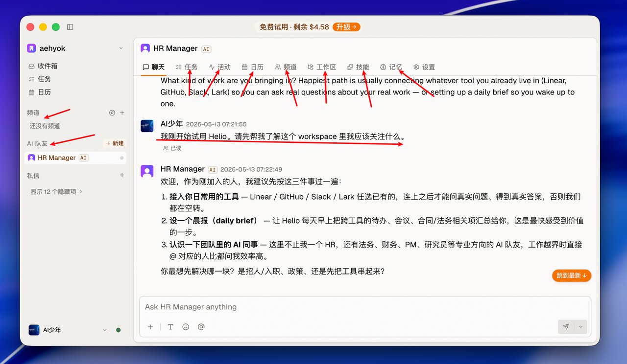Screen dimensions: 627x364
Task: Send the message with paper plane
Action: pos(566,327)
